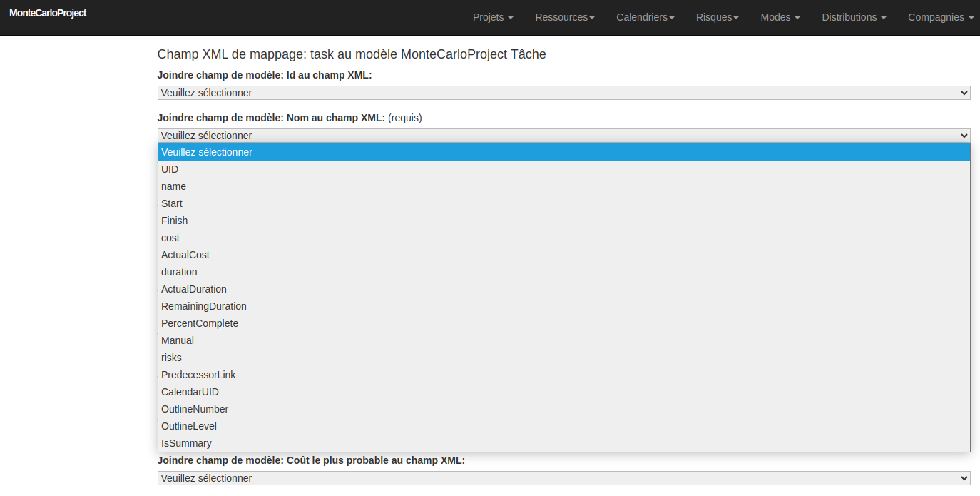
Task: Open the Coût le plus probable selector
Action: [563, 478]
